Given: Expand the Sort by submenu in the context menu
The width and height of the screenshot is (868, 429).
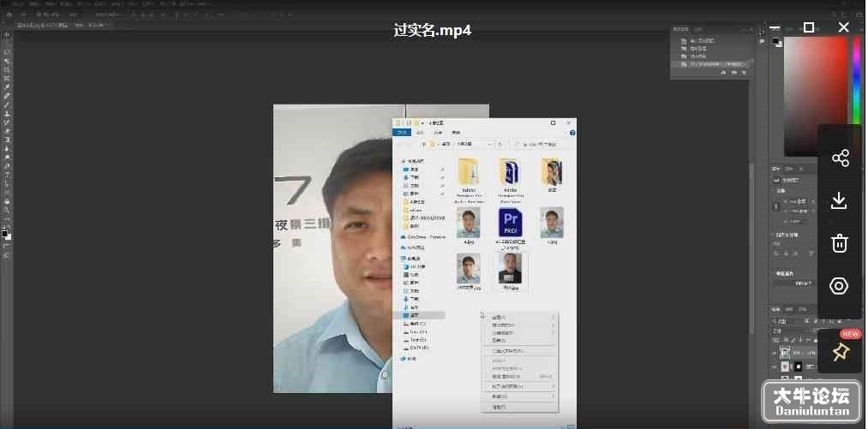Looking at the screenshot, I should [x=522, y=325].
